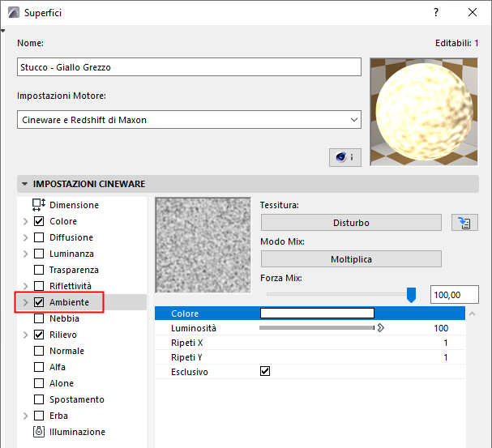This screenshot has width=492, height=448.
Task: Expand the Diffusione chevron
Action: coord(26,237)
